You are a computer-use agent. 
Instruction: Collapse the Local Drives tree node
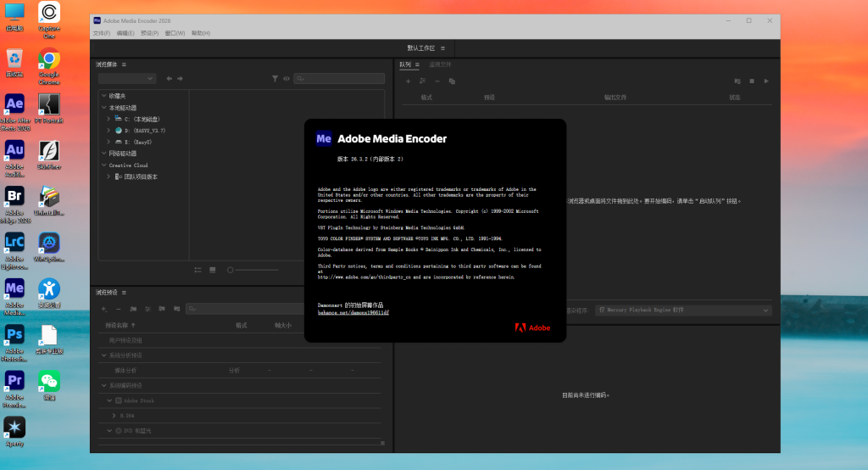click(x=104, y=108)
